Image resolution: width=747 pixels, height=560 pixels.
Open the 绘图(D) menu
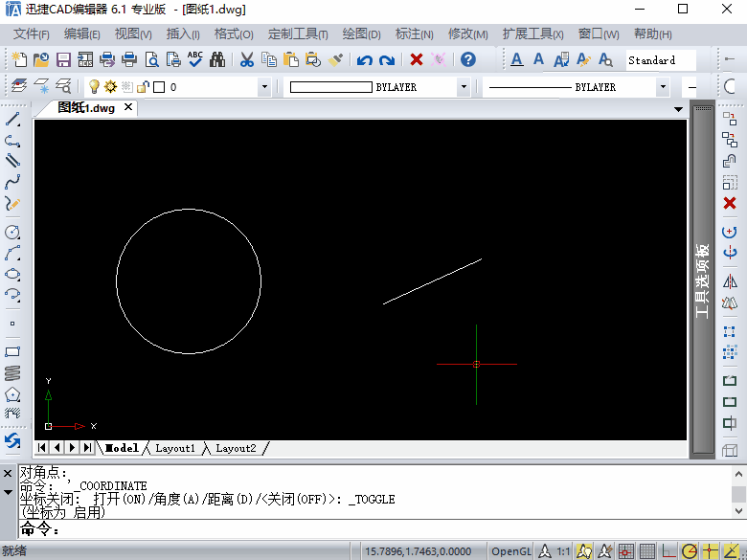(x=362, y=34)
